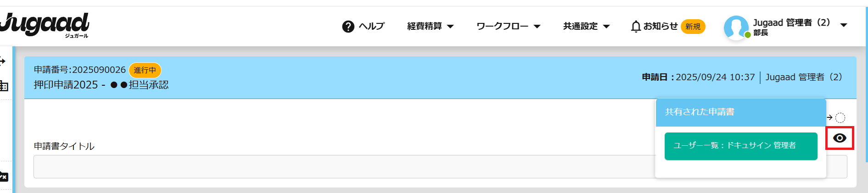This screenshot has height=193, width=868.
Task: Select the grid table icon in left sidebar
Action: coord(4,86)
